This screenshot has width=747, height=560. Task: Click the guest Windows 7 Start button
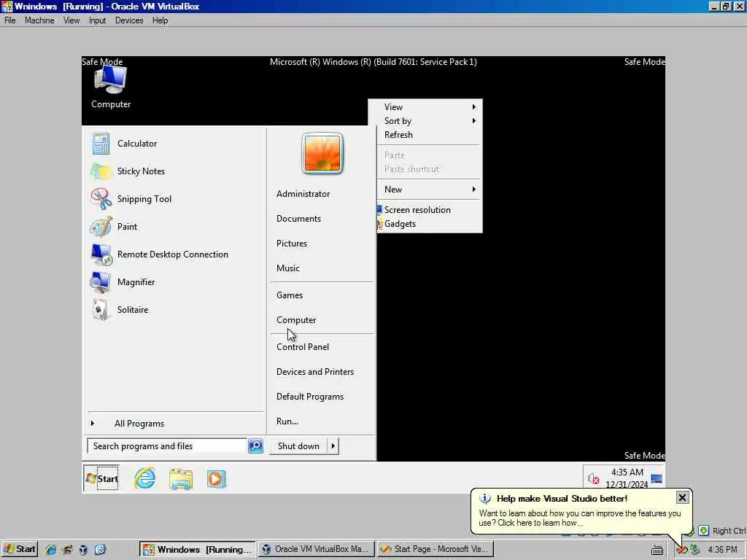[x=101, y=478]
